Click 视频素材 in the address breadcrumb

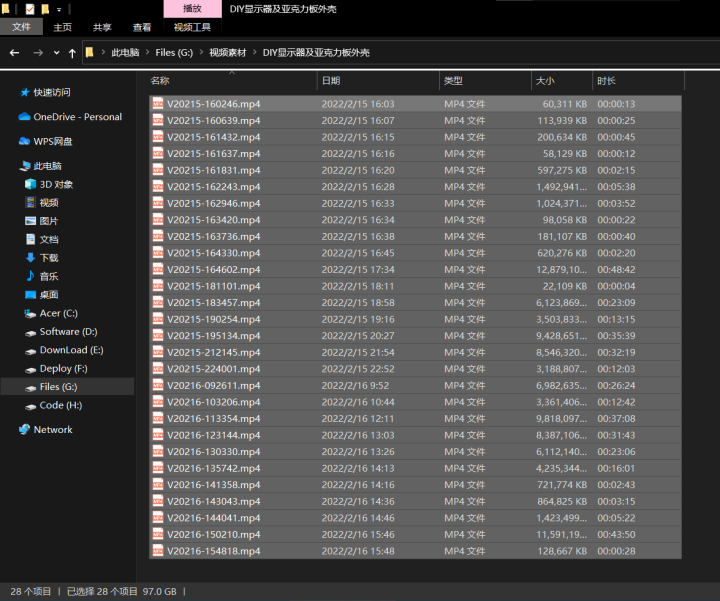[228, 53]
